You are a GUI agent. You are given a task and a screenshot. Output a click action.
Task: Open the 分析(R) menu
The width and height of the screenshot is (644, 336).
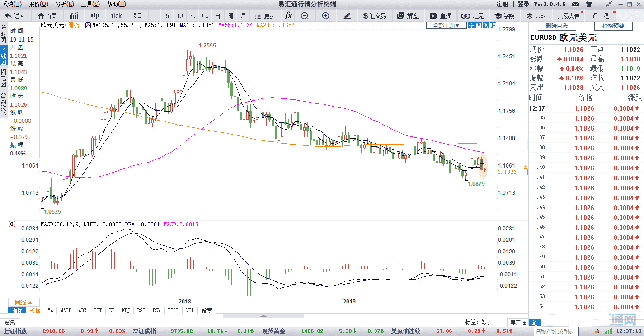64,4
